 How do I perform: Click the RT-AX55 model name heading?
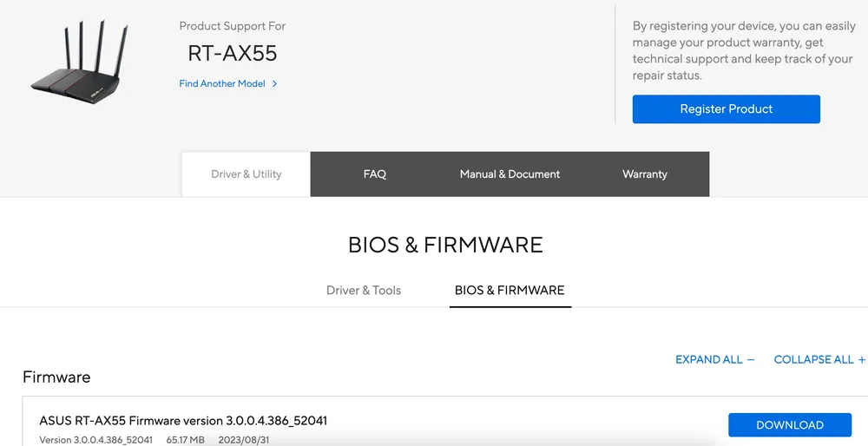(x=233, y=53)
